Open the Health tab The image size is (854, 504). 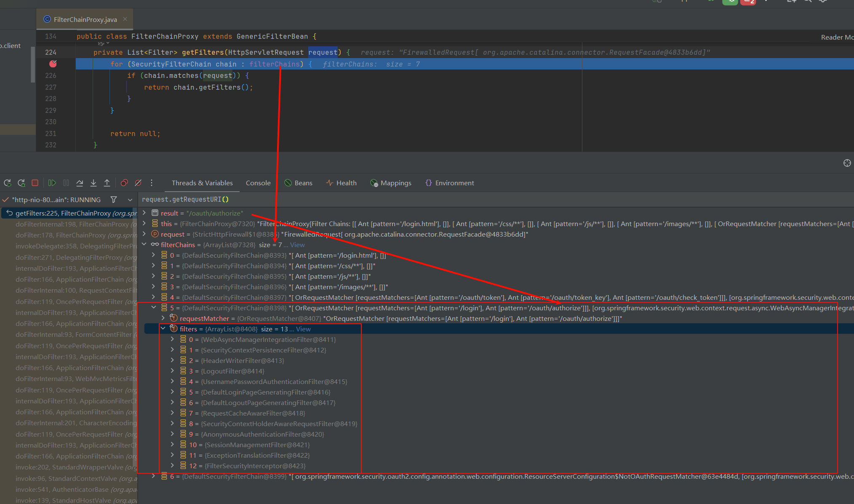[x=342, y=183]
